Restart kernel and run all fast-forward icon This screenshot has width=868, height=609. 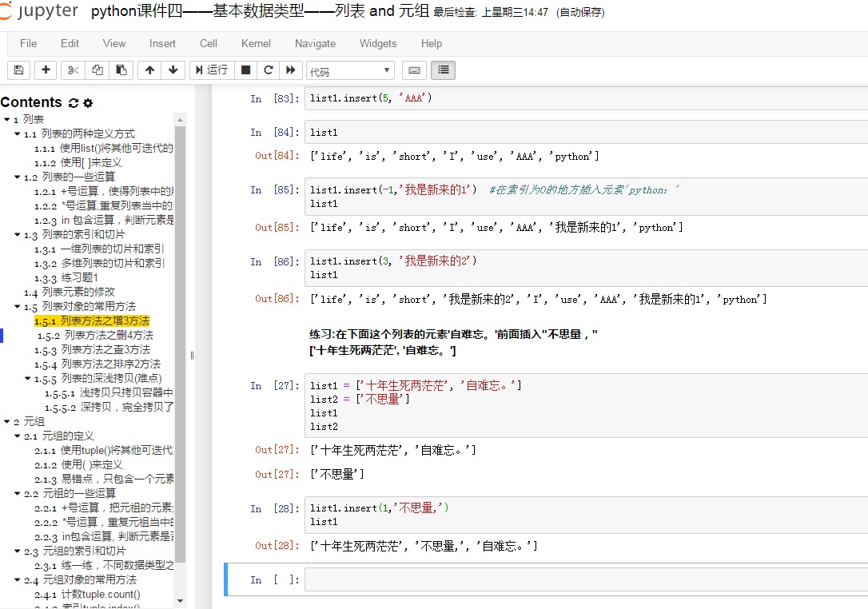291,70
